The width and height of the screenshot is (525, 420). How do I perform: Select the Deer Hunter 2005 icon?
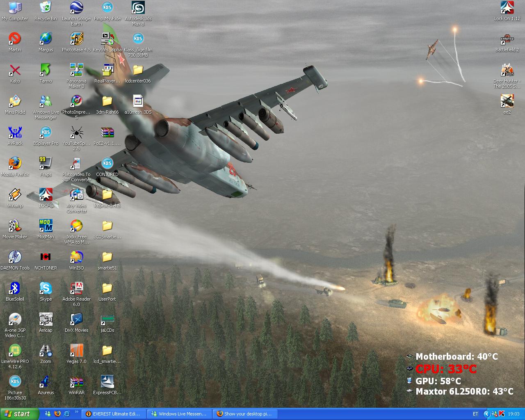[x=507, y=76]
